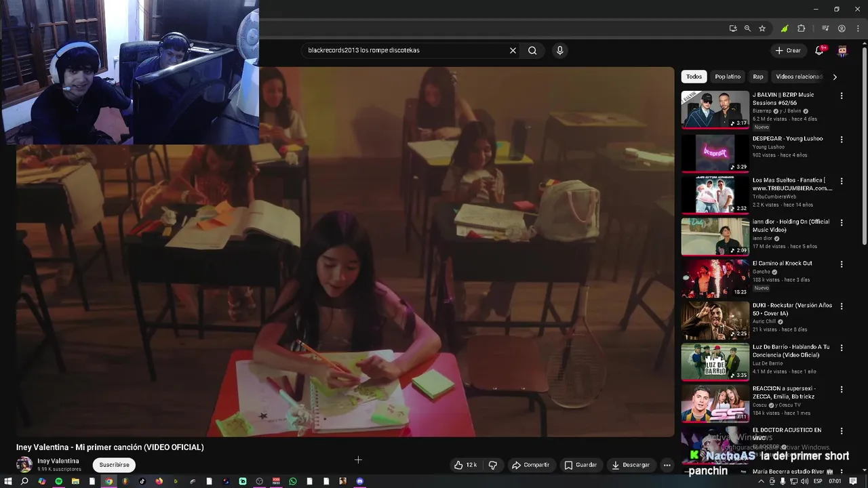
Task: Open El Camino al Knock Out video
Action: pos(782,263)
